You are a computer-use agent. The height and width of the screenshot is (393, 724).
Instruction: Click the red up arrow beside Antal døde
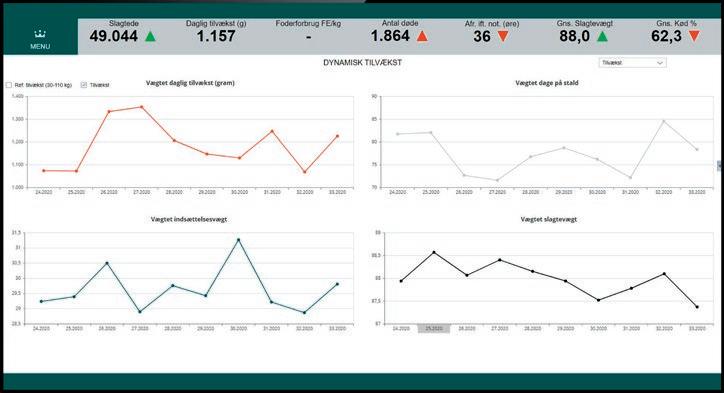point(422,36)
